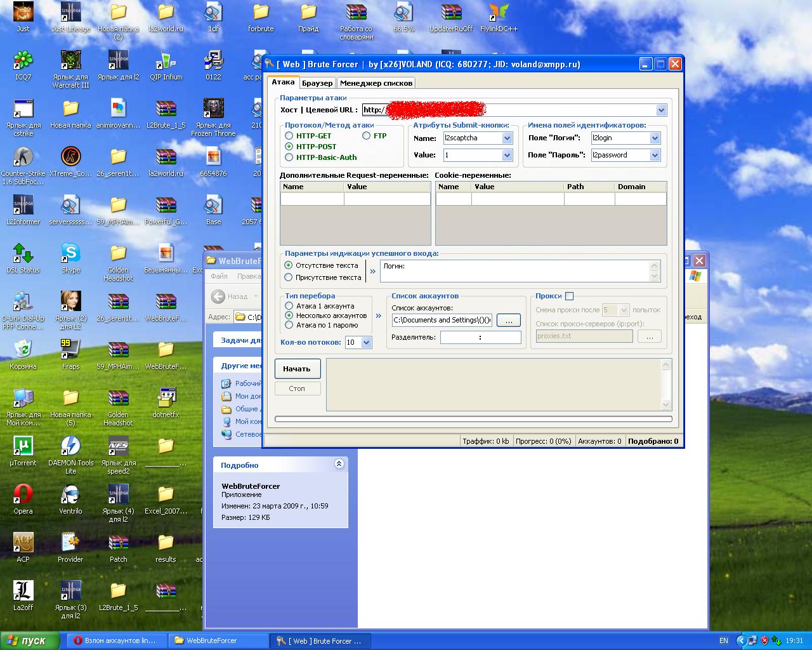Focus the Список аккаунтов path field
Screen dimensions: 812x650
point(442,321)
